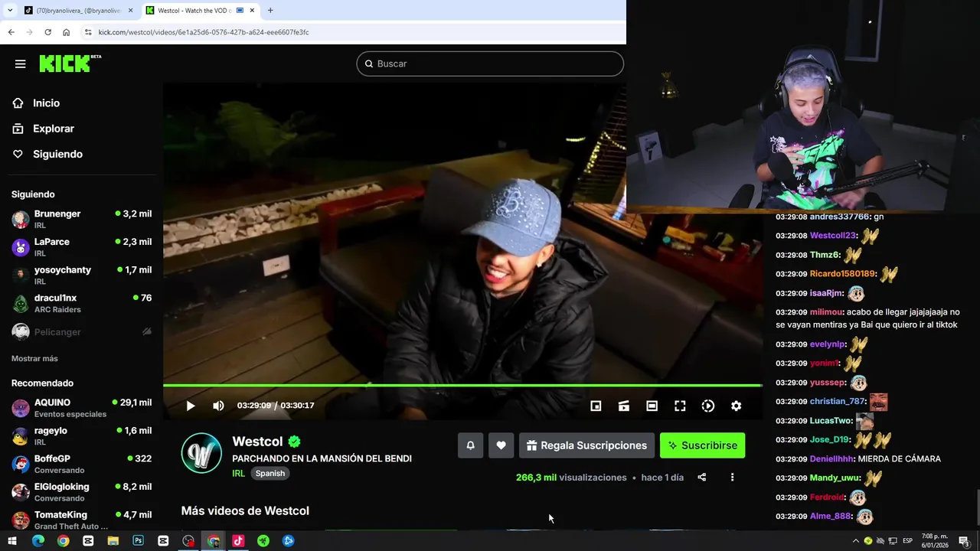The height and width of the screenshot is (551, 980).
Task: Mute the video volume speaker icon
Action: click(218, 406)
